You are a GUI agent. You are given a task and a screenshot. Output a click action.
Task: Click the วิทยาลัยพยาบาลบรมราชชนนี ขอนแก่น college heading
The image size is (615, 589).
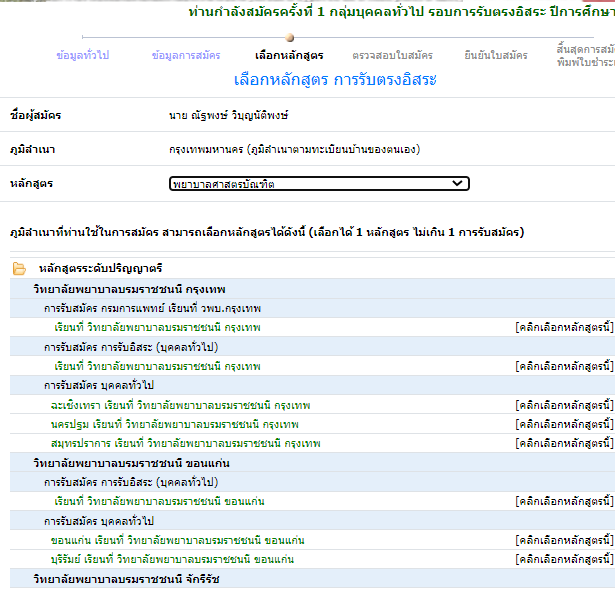(x=131, y=463)
